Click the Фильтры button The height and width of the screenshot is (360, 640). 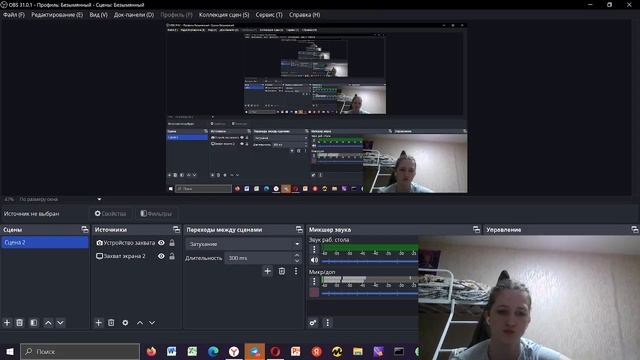point(156,213)
